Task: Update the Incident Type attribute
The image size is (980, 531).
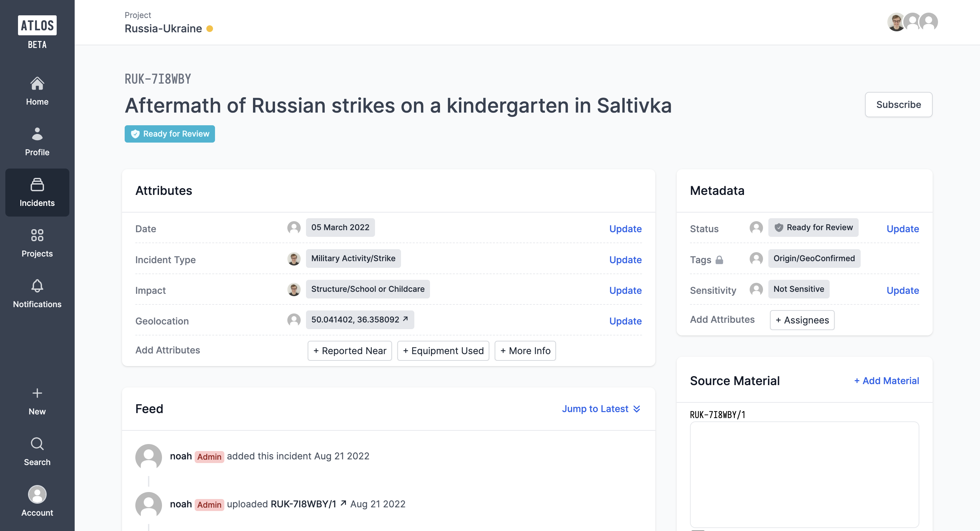Action: tap(625, 260)
